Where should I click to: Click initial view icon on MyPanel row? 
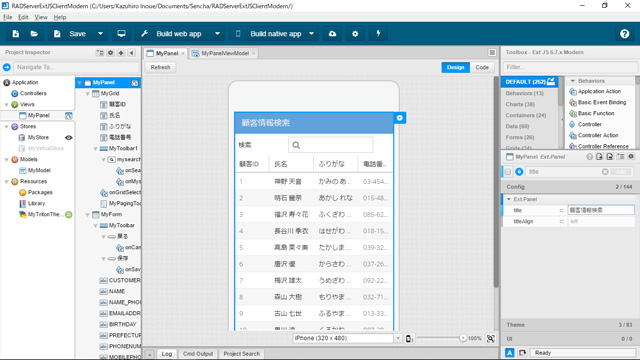(x=69, y=116)
